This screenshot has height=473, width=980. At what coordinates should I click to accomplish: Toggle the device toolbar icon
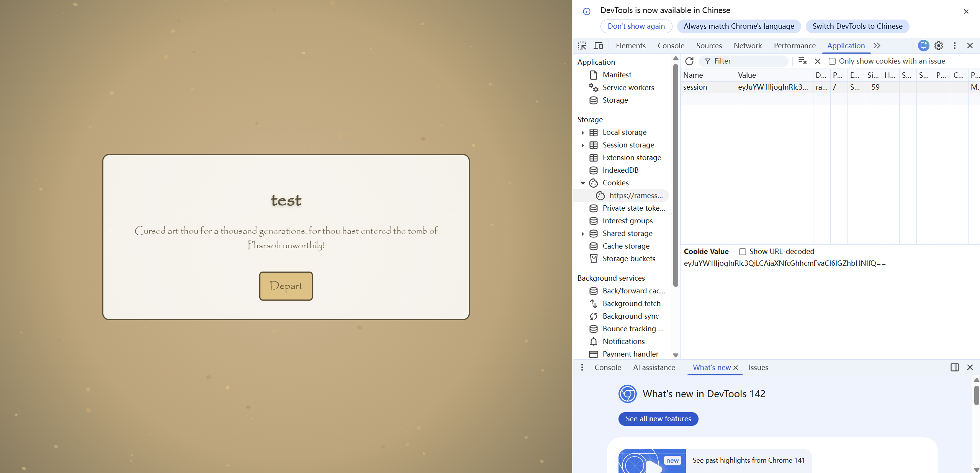coord(598,46)
